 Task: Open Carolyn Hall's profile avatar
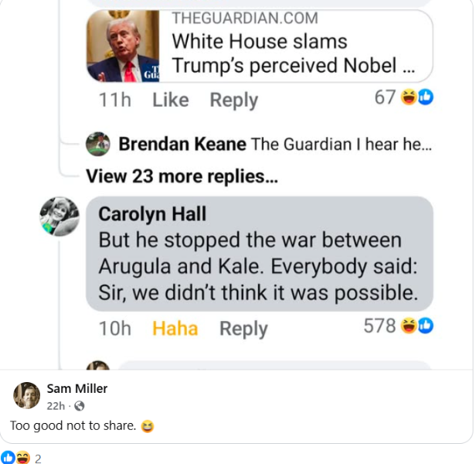[x=59, y=217]
